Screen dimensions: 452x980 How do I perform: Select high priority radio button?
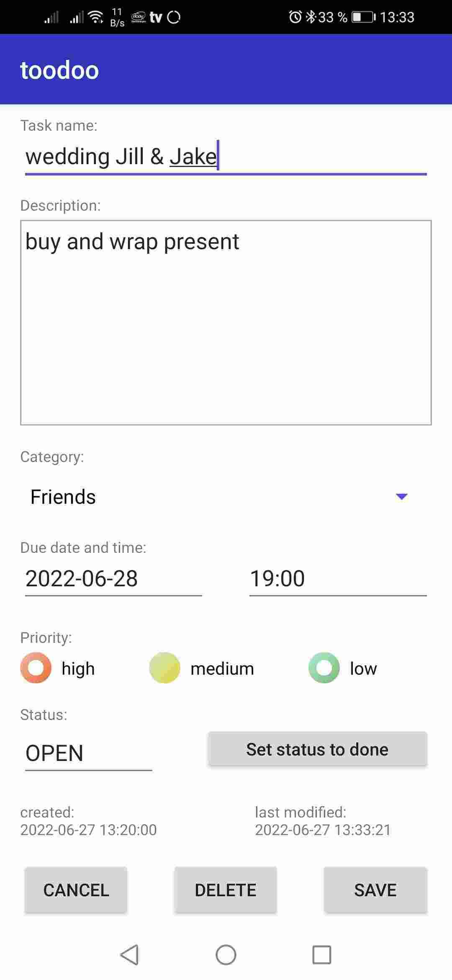tap(36, 668)
